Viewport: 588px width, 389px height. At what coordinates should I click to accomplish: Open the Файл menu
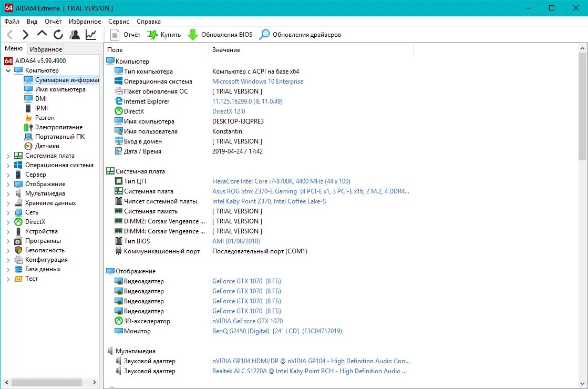coord(12,22)
